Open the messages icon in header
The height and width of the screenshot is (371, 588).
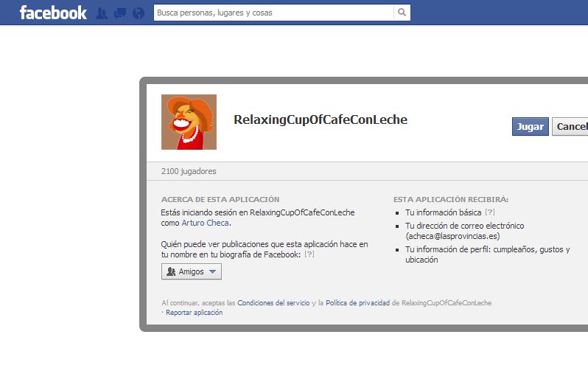120,13
